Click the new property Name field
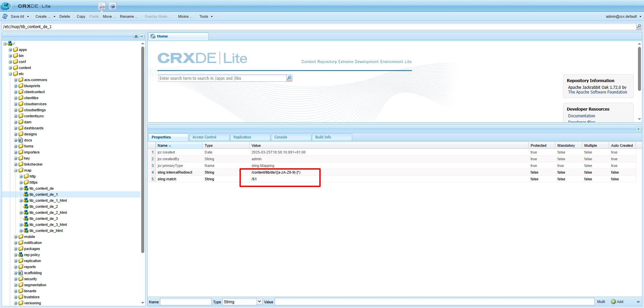 (186, 302)
